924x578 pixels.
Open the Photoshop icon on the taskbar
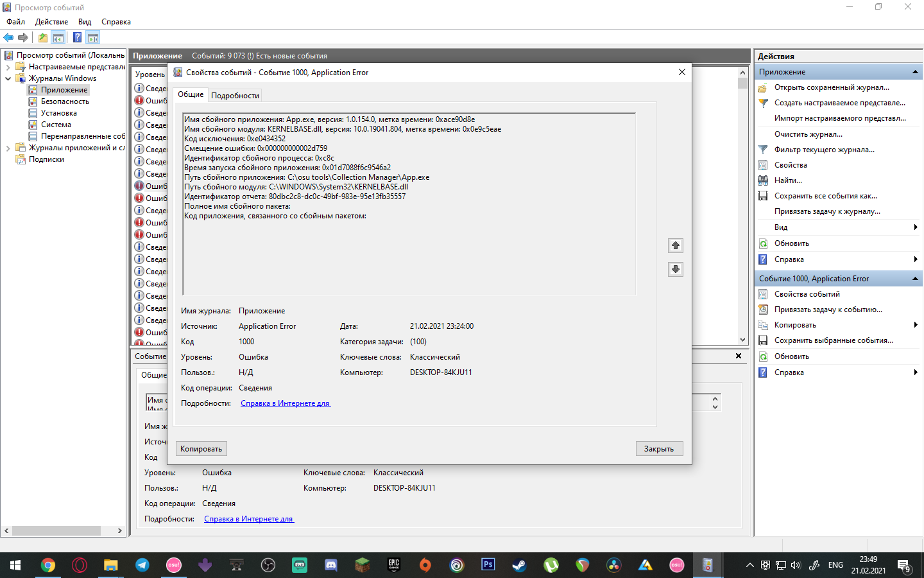pos(488,565)
